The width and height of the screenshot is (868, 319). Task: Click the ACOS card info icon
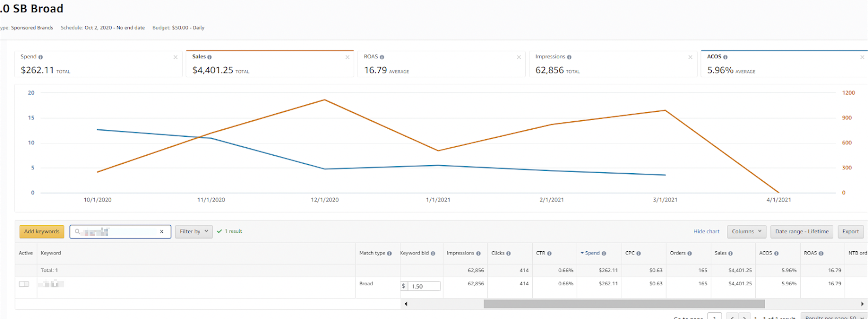coord(726,57)
